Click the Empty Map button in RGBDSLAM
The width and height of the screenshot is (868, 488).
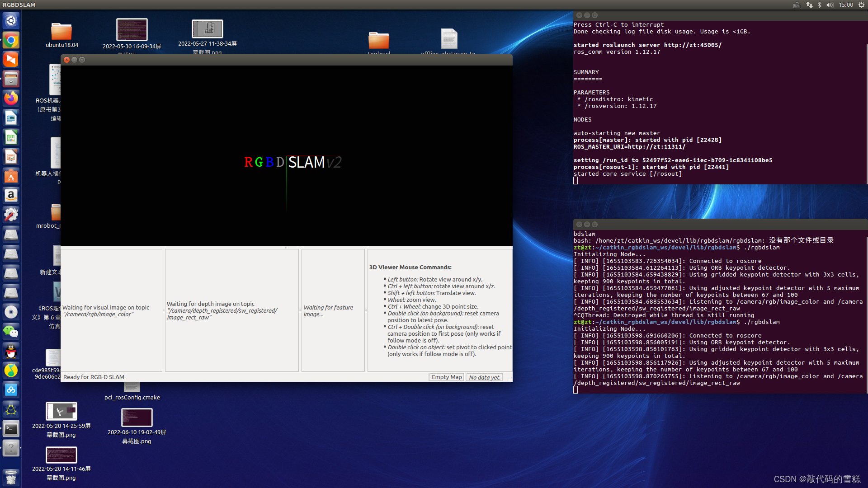tap(447, 376)
